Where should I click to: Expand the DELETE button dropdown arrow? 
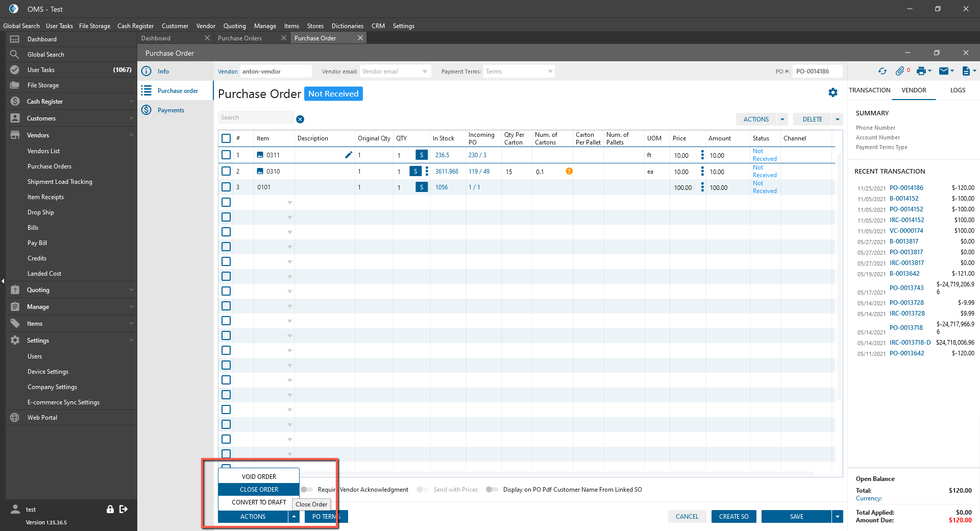[837, 119]
